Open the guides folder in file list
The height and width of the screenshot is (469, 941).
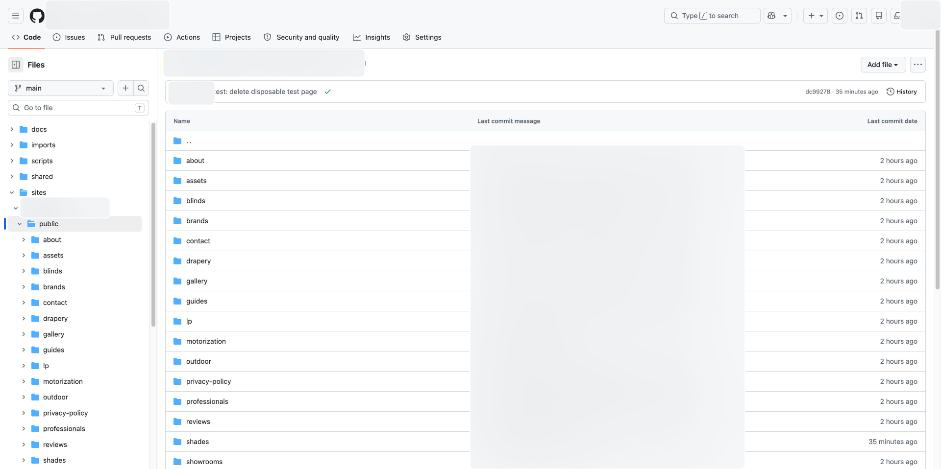point(197,301)
